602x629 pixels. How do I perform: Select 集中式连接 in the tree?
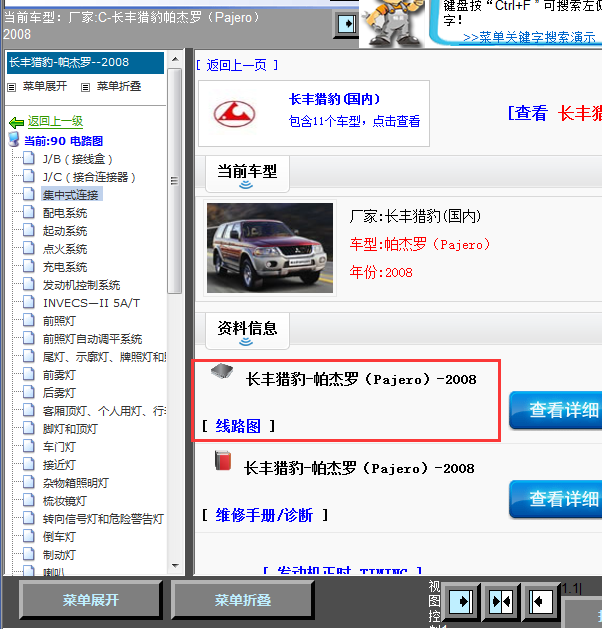click(71, 195)
